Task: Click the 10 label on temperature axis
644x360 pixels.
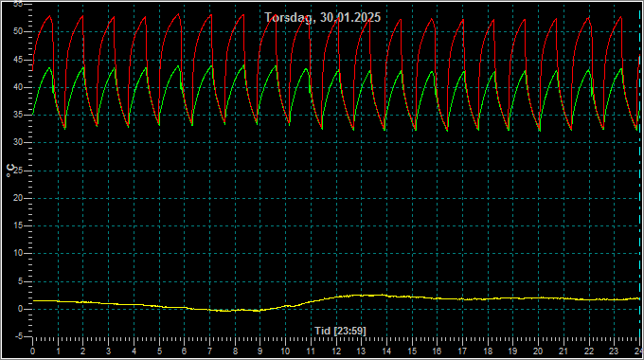Action: click(x=18, y=253)
